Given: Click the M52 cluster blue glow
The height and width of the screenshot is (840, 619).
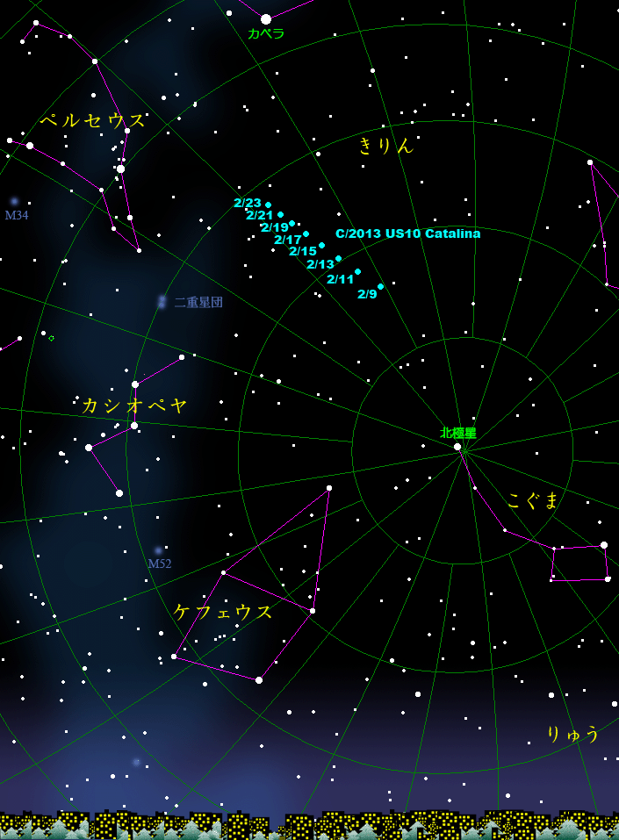Looking at the screenshot, I should point(158,550).
